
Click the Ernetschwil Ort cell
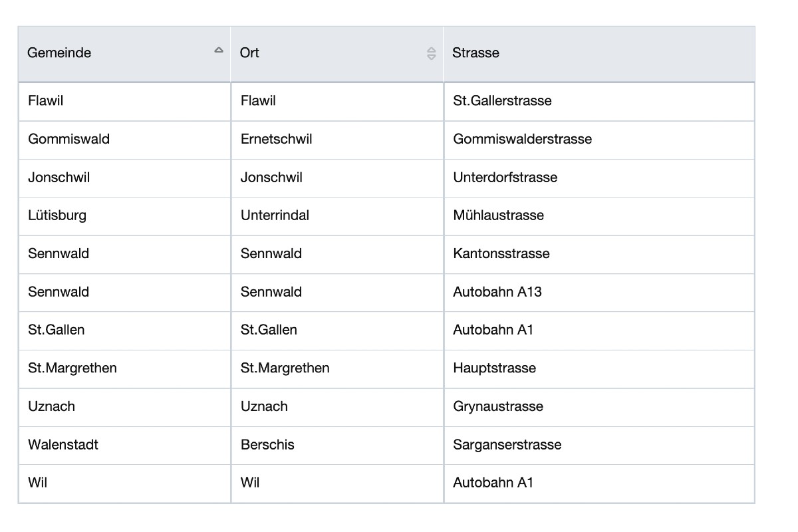(276, 139)
